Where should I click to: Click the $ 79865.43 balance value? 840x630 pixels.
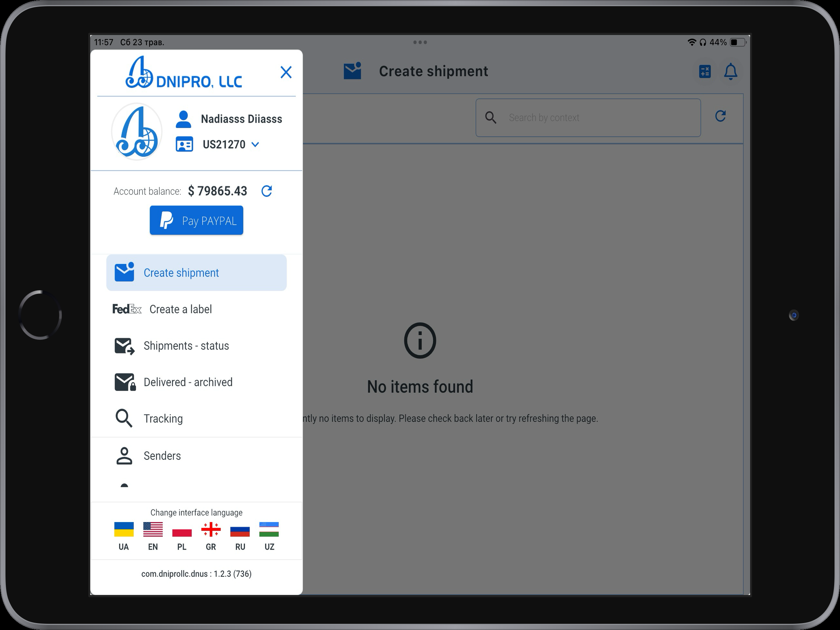point(218,191)
